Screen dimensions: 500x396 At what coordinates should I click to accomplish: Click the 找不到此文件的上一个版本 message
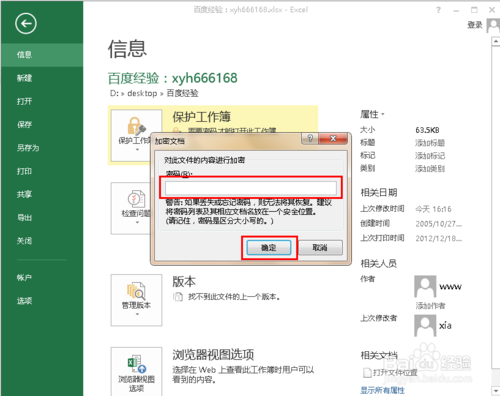coord(234,297)
